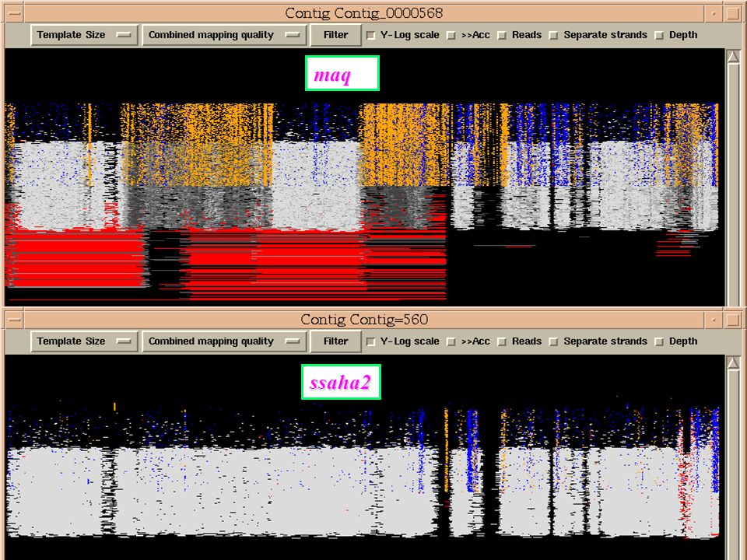This screenshot has height=560, width=747.
Task: Enable Separate strands in Contig=560 window
Action: [x=553, y=341]
